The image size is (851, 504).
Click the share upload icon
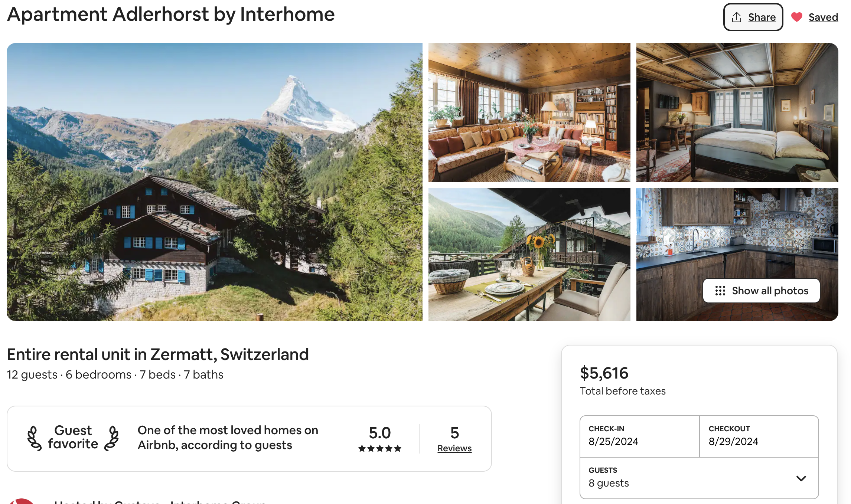[737, 17]
